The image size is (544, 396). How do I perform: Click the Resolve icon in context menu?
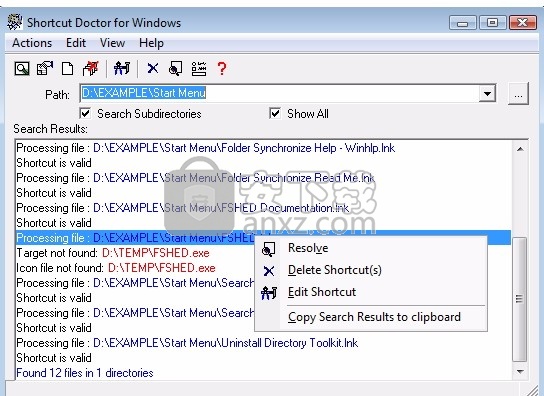(x=269, y=249)
